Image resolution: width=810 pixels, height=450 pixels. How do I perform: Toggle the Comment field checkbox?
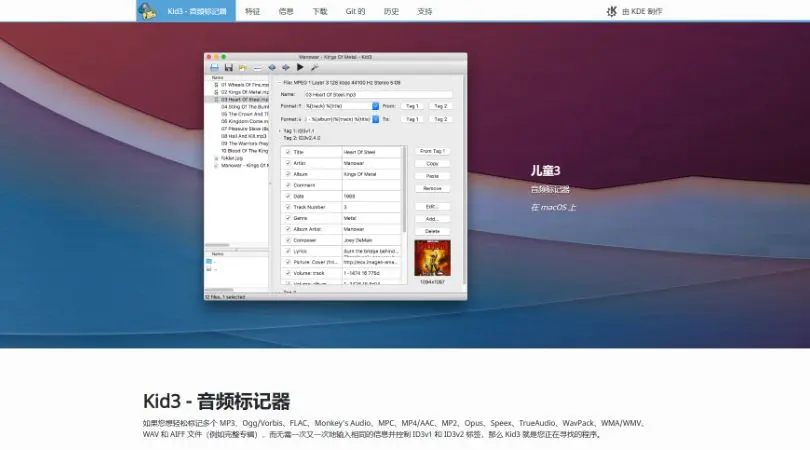[288, 185]
